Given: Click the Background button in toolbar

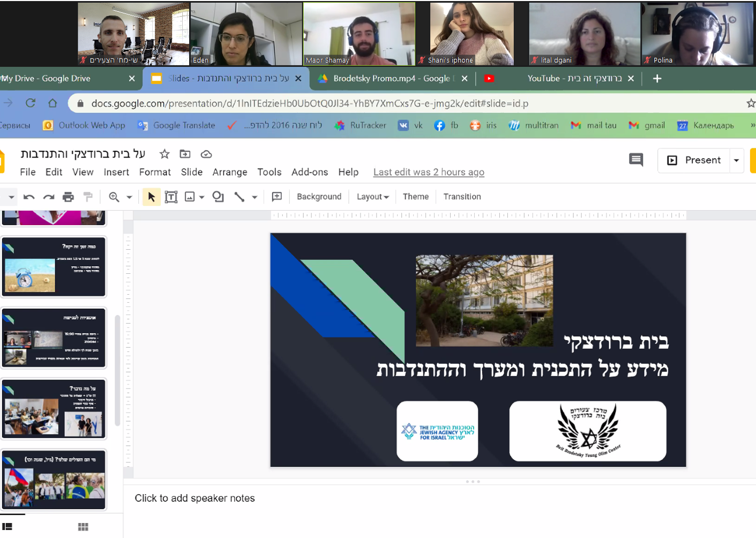Looking at the screenshot, I should (x=319, y=197).
